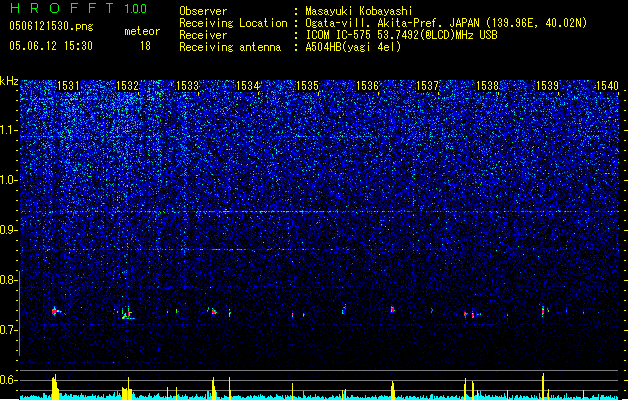629x400 pixels.
Task: Click the 0.8 kHz axis label
Action: (x=9, y=280)
